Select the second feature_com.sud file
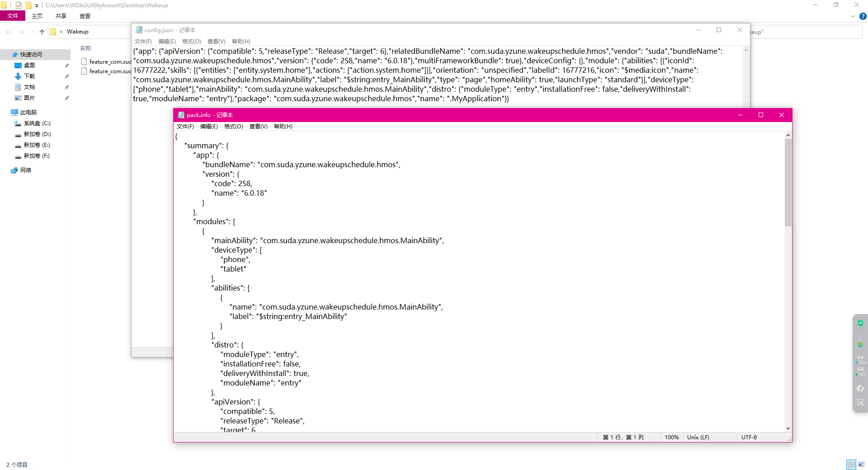The height and width of the screenshot is (470, 868). (x=106, y=71)
